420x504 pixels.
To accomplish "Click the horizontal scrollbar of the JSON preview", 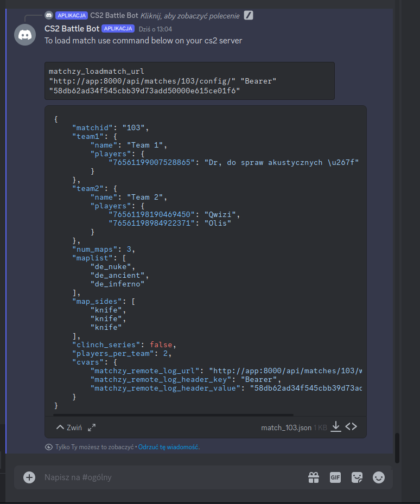I will [173, 415].
